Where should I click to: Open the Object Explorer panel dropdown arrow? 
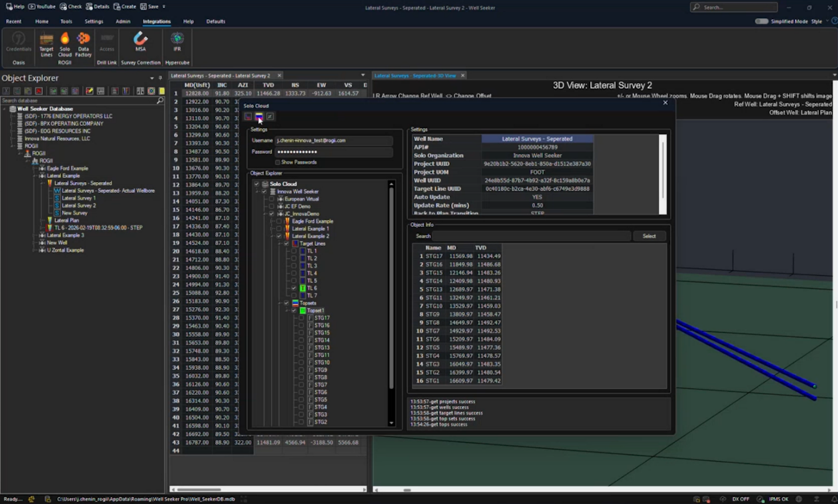[152, 78]
